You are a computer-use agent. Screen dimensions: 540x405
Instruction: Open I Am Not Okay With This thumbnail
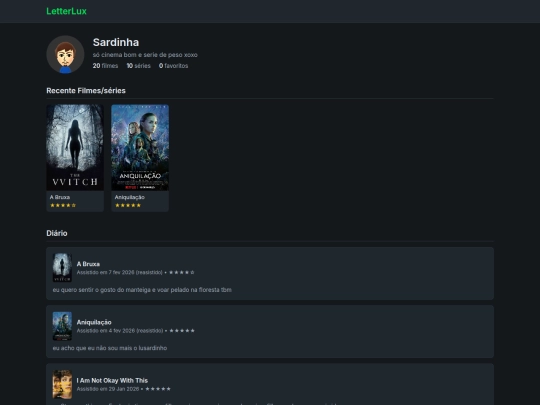(x=62, y=384)
